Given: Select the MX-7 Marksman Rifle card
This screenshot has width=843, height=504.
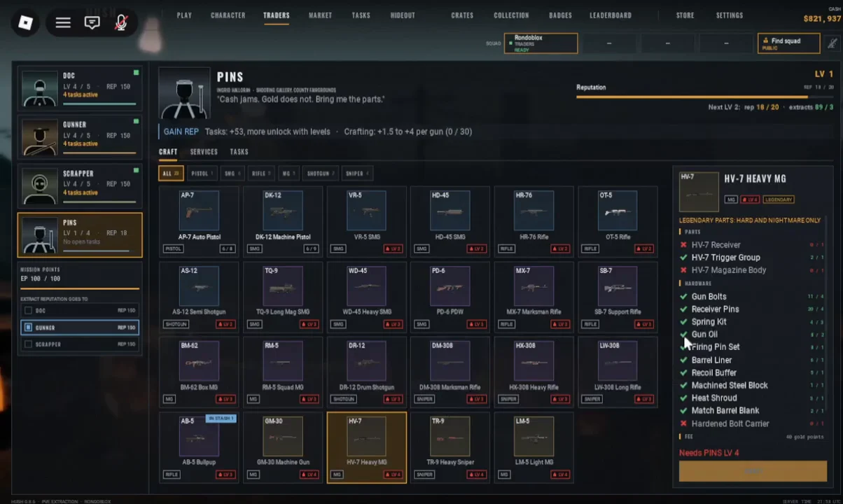Looking at the screenshot, I should [x=534, y=296].
